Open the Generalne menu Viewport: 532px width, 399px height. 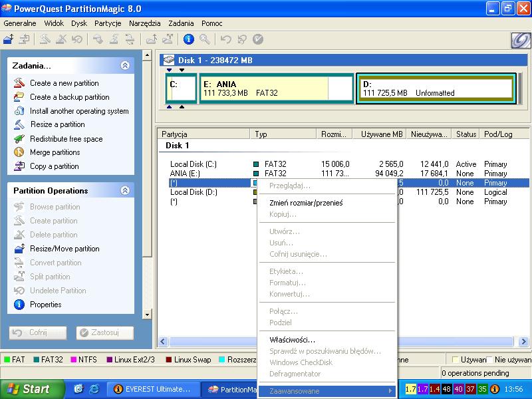pyautogui.click(x=20, y=23)
